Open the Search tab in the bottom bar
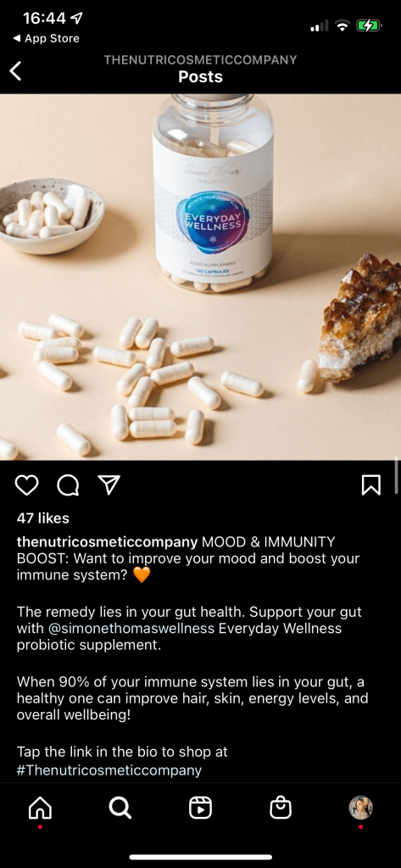Viewport: 401px width, 868px height. coord(120,809)
